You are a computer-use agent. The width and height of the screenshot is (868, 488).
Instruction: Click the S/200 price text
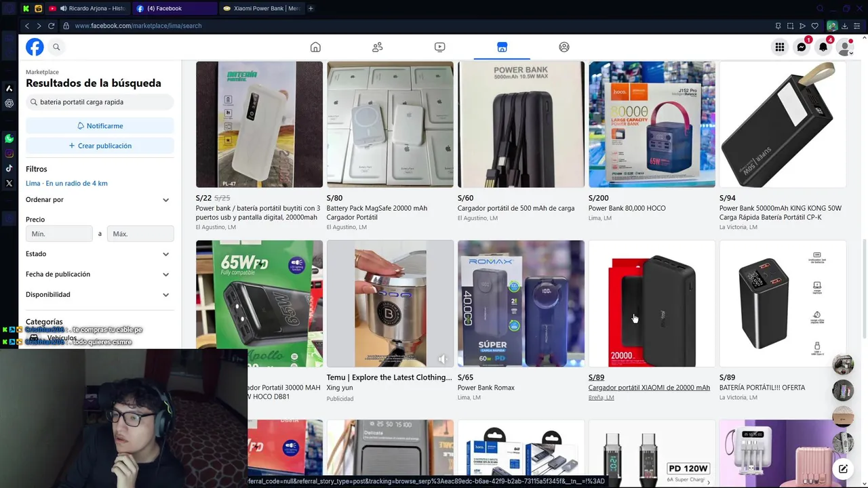coord(598,198)
